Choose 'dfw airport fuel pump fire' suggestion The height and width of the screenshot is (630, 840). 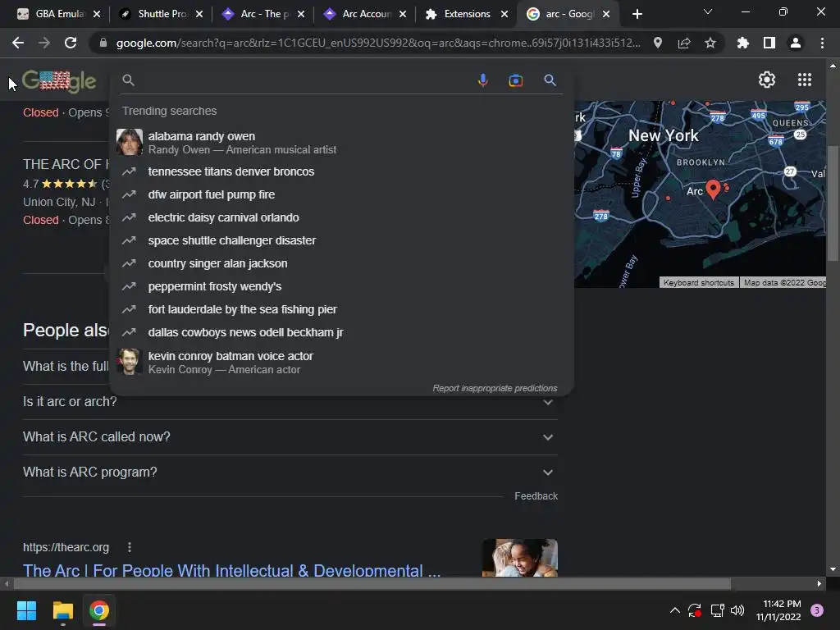click(342, 194)
